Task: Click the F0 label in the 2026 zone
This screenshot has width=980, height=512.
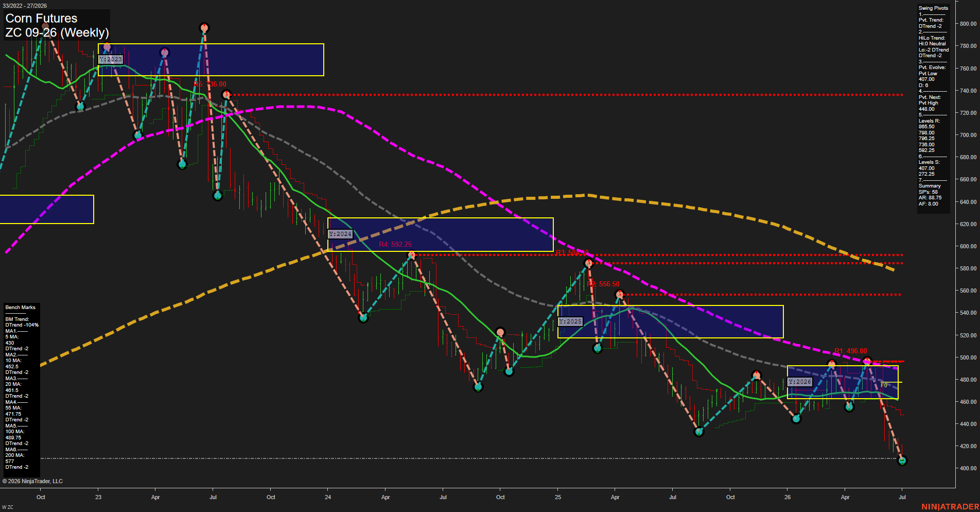Action: point(884,385)
